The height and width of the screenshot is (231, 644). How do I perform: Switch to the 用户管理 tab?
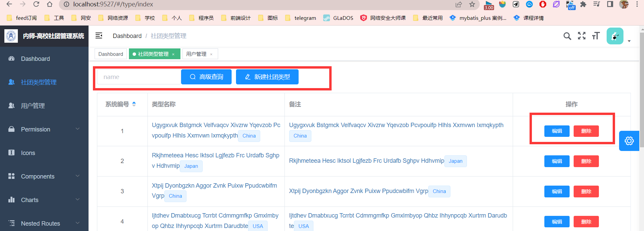[196, 54]
